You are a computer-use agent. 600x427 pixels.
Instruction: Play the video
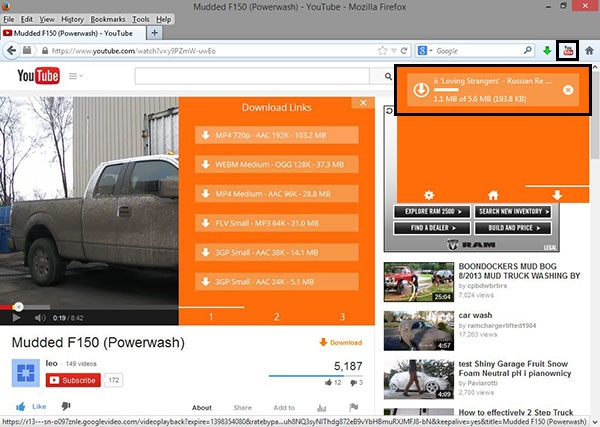(x=16, y=318)
